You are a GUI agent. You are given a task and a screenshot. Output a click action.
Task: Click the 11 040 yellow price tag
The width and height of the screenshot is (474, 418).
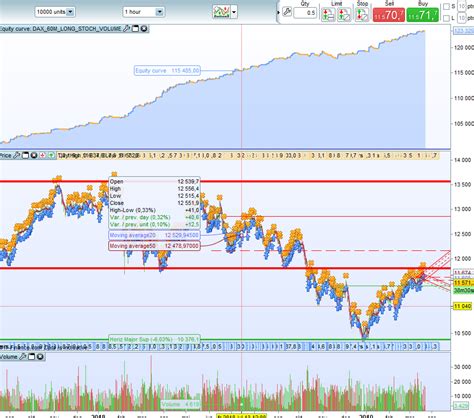(462, 306)
